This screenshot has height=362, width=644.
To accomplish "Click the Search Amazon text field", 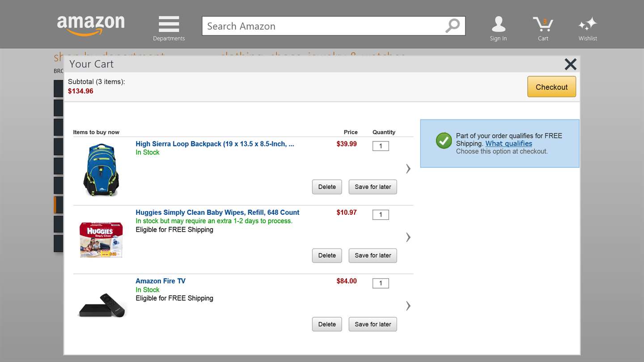I will 322,26.
